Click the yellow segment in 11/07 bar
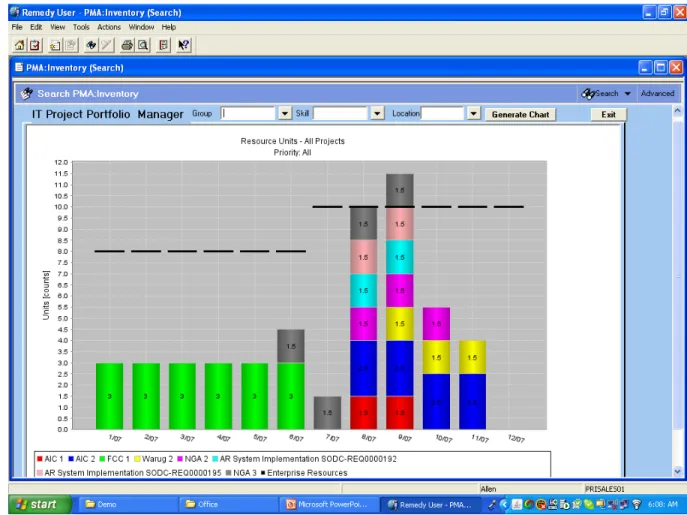687x515 pixels. (x=472, y=357)
